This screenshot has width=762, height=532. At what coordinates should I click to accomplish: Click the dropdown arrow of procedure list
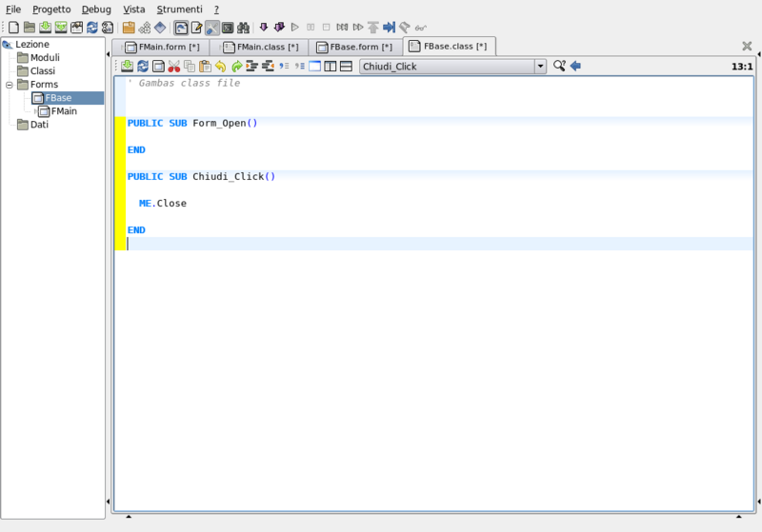(x=540, y=67)
